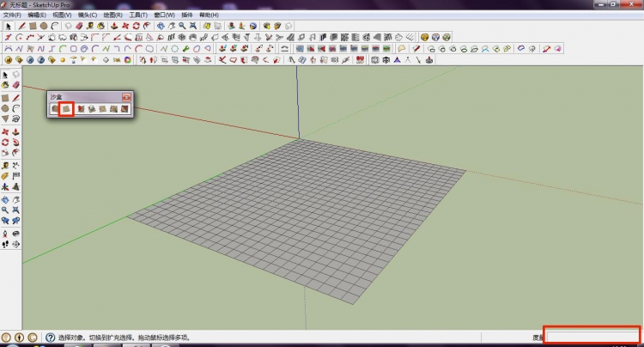This screenshot has width=644, height=347.
Task: Open the 绘图(R) draw menu
Action: click(x=113, y=15)
